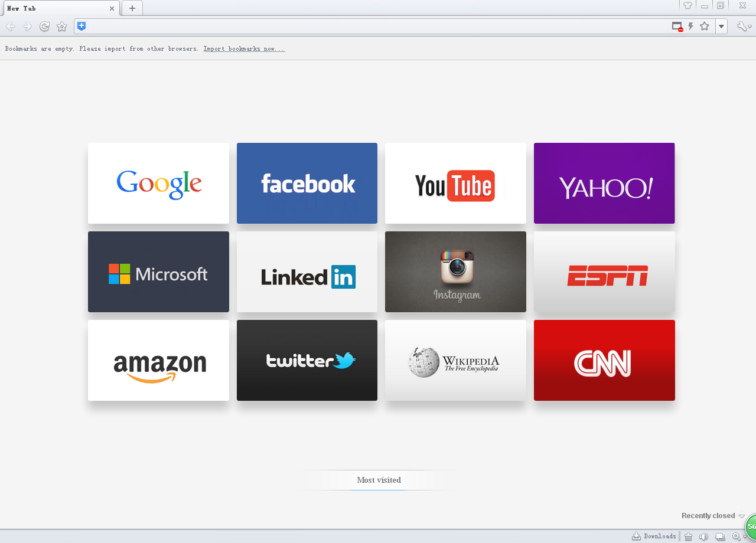Open the Microsoft speed dial tile
756x543 pixels.
[158, 271]
